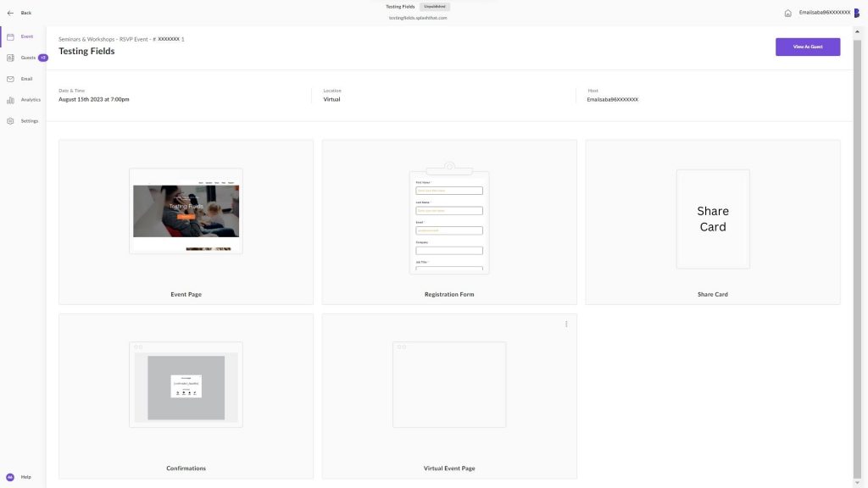Select the Share Card preview

(x=712, y=219)
